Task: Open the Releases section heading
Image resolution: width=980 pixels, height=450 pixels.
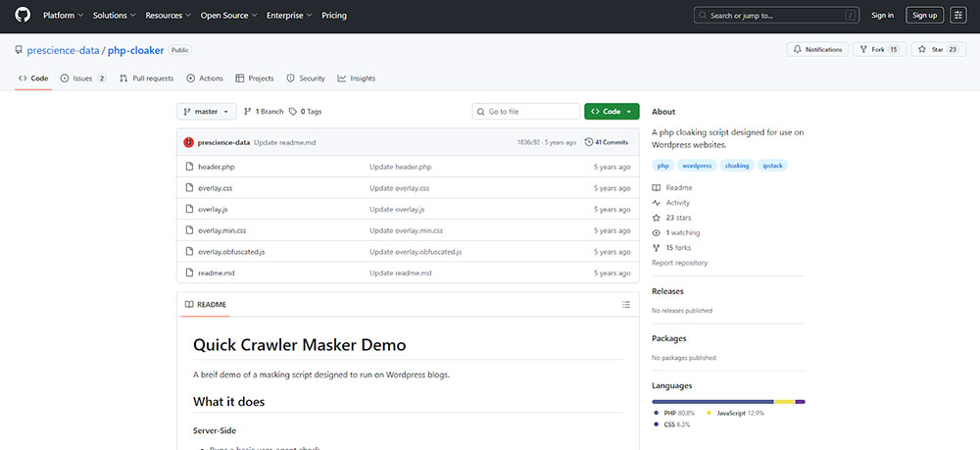Action: pos(667,291)
